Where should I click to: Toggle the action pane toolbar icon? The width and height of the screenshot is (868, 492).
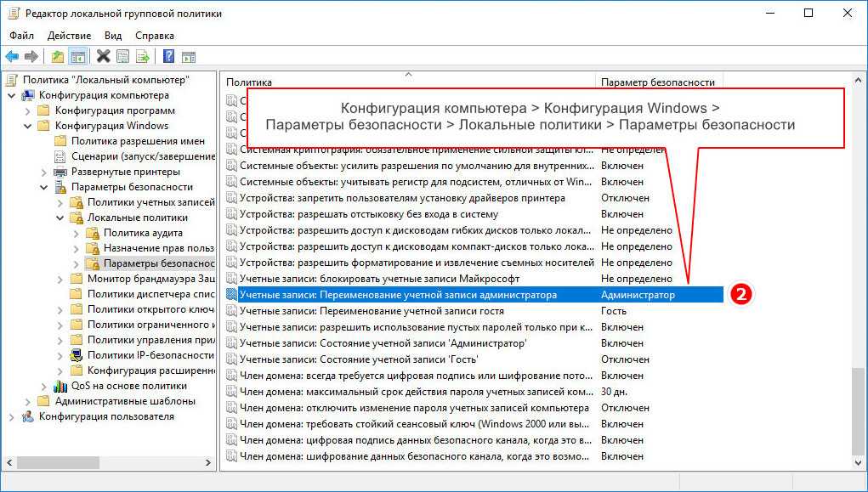(x=189, y=56)
